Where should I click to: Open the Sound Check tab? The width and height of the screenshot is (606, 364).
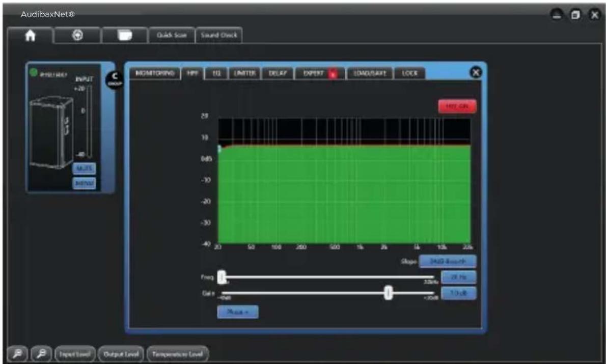pos(219,35)
